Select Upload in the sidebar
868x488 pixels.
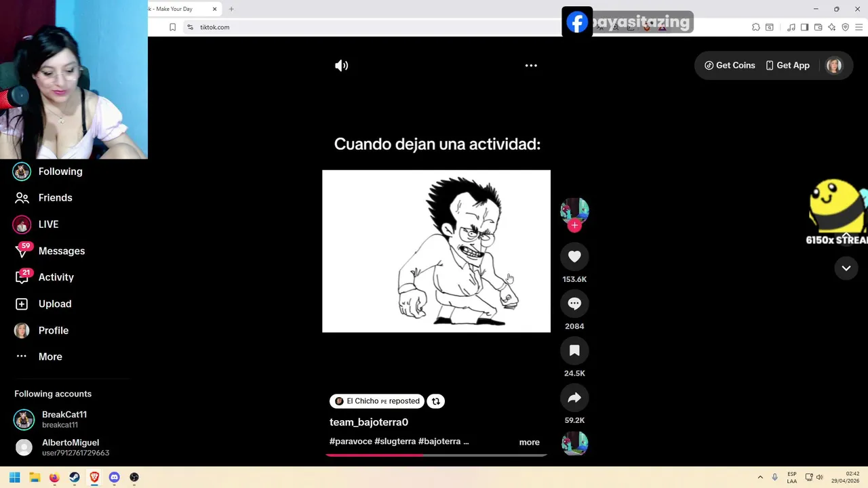point(55,304)
